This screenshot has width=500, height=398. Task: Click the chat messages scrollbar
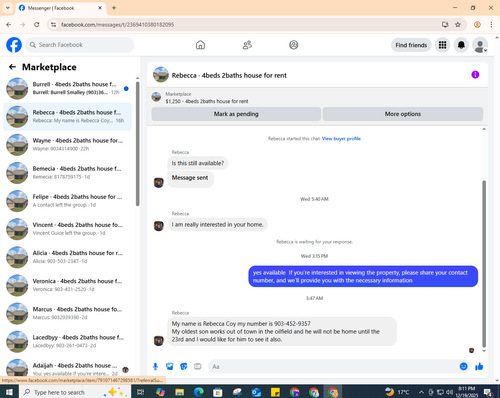[x=484, y=263]
